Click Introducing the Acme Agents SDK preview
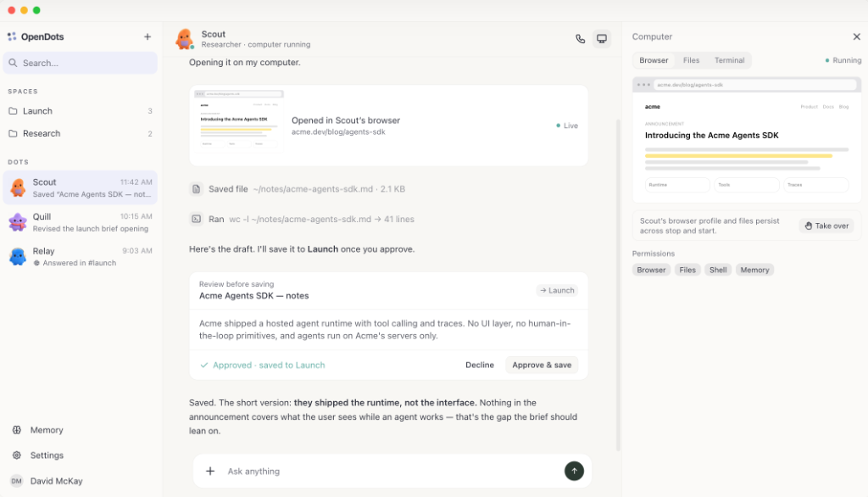This screenshot has width=868, height=497. coord(712,135)
